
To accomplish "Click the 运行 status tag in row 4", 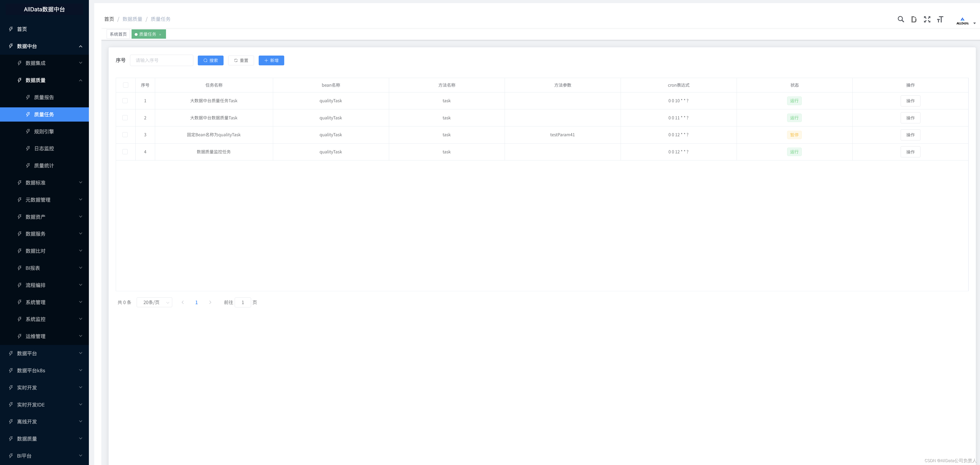I will coord(794,152).
